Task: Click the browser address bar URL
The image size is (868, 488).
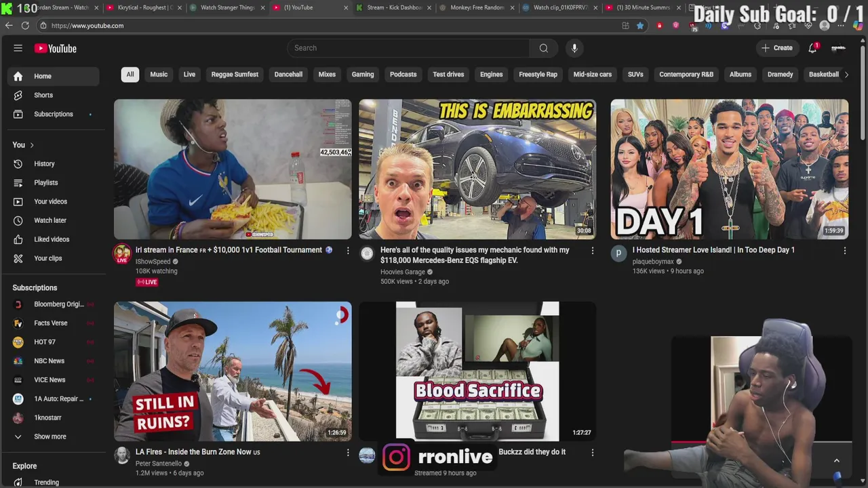Action: (x=87, y=26)
